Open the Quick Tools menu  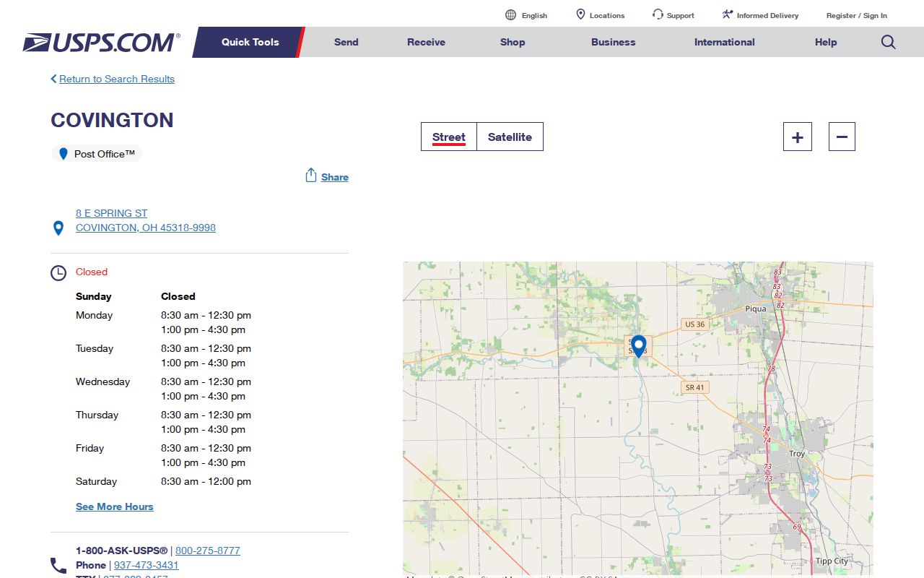250,42
